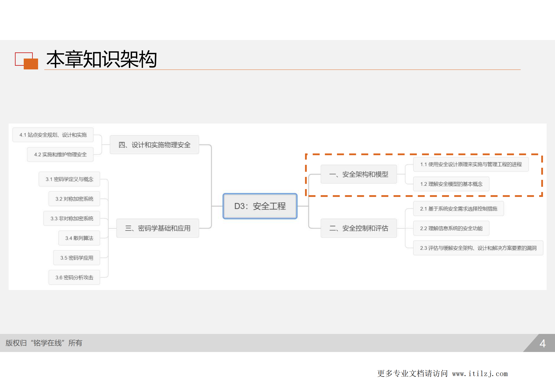
Task: Select the D3：安全工程 central node
Action: 260,206
